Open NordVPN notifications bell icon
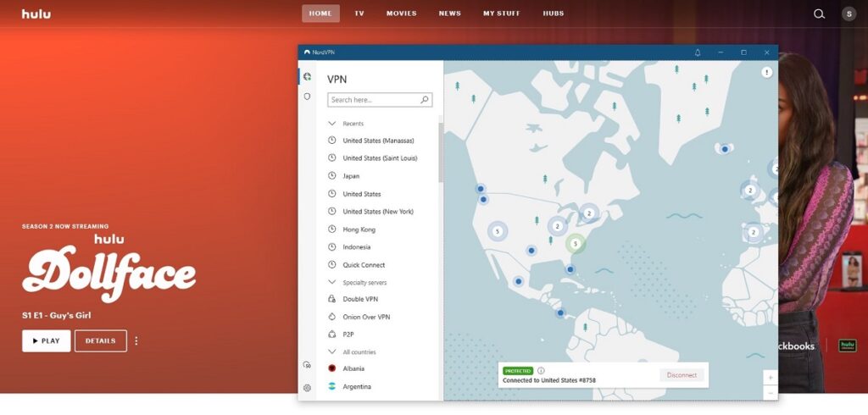The height and width of the screenshot is (415, 868). 698,53
